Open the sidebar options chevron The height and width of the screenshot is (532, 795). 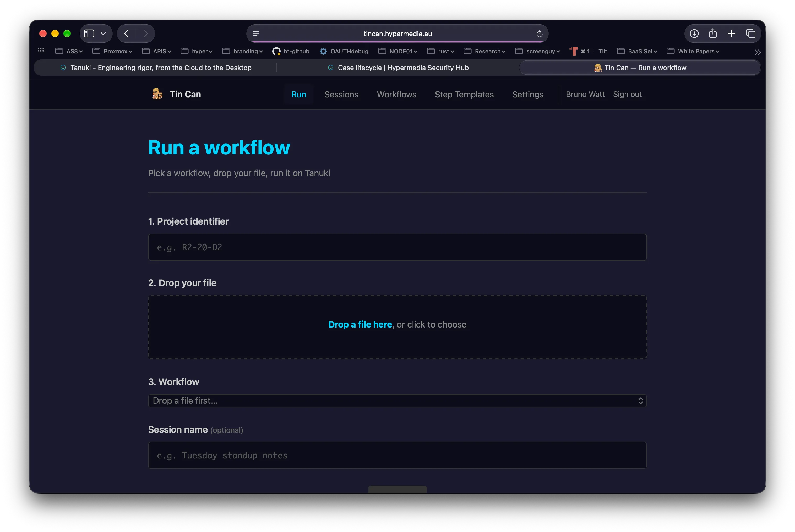(103, 34)
